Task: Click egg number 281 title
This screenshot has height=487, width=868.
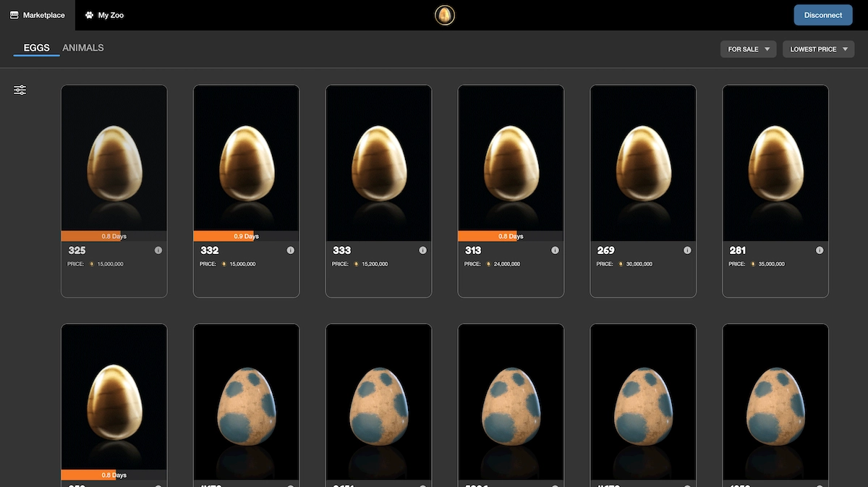Action: [x=738, y=250]
